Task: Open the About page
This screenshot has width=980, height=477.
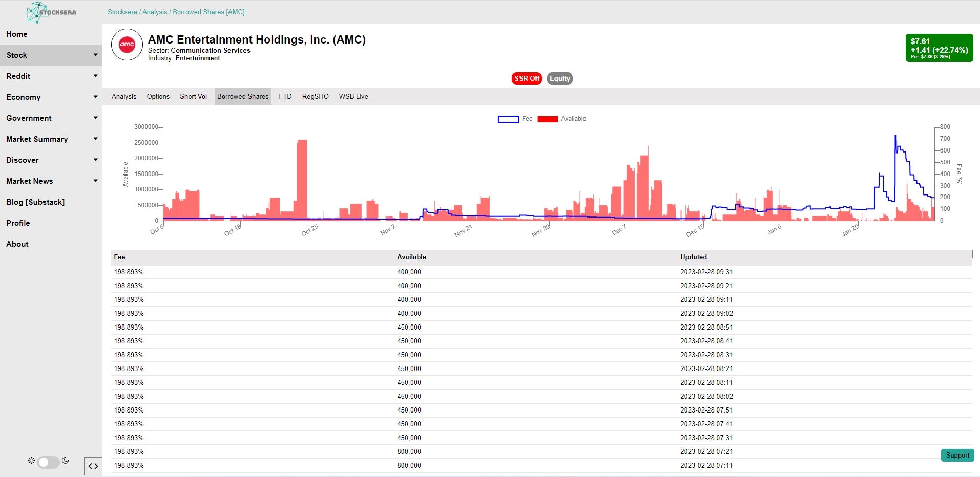Action: 17,244
